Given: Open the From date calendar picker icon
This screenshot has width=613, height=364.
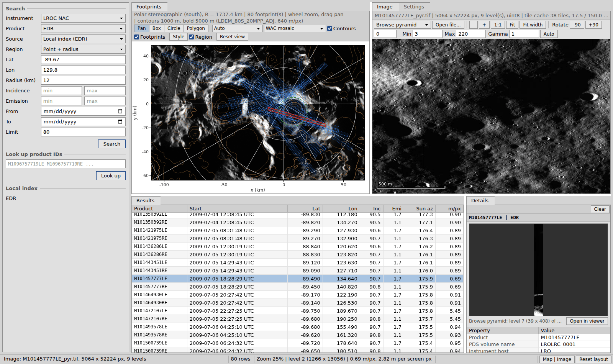Looking at the screenshot, I should pos(120,111).
